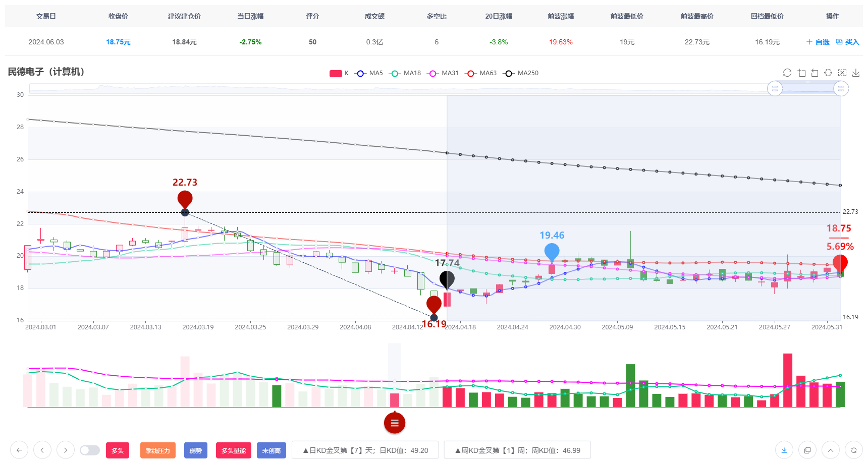Click the 17.74 black marker pin

pos(447,279)
